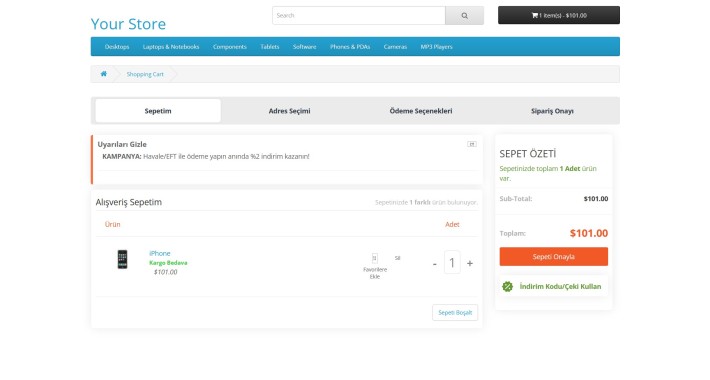The width and height of the screenshot is (710, 380).
Task: Click the Adet column header
Action: 452,224
